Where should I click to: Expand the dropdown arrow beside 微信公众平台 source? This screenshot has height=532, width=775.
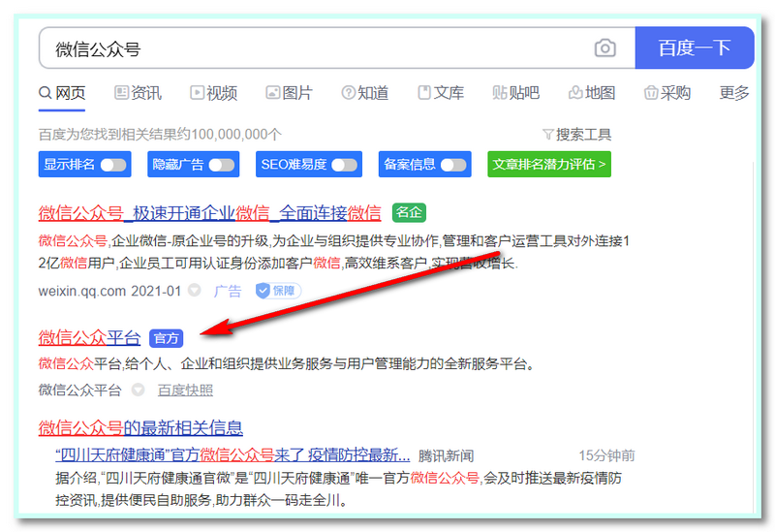(138, 390)
